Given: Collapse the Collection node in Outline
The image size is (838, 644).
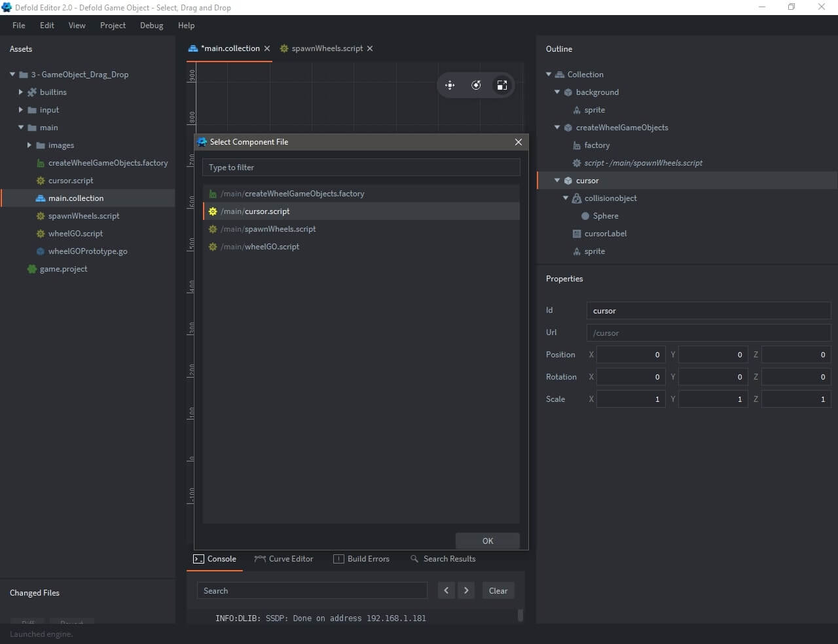Looking at the screenshot, I should point(549,75).
